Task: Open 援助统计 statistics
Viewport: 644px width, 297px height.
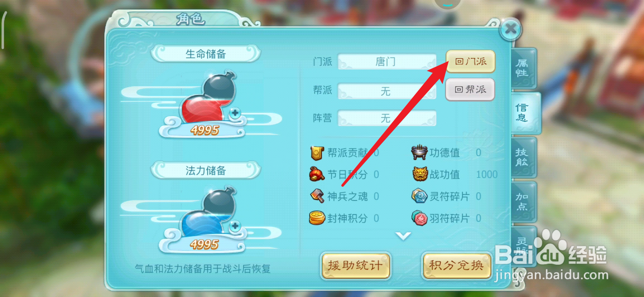Action: (x=356, y=265)
